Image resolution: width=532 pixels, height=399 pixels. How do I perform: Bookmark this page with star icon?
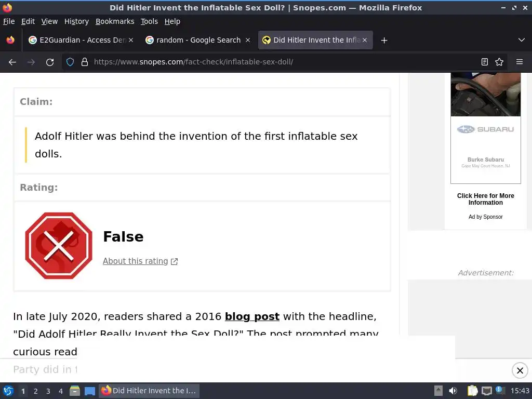click(499, 62)
